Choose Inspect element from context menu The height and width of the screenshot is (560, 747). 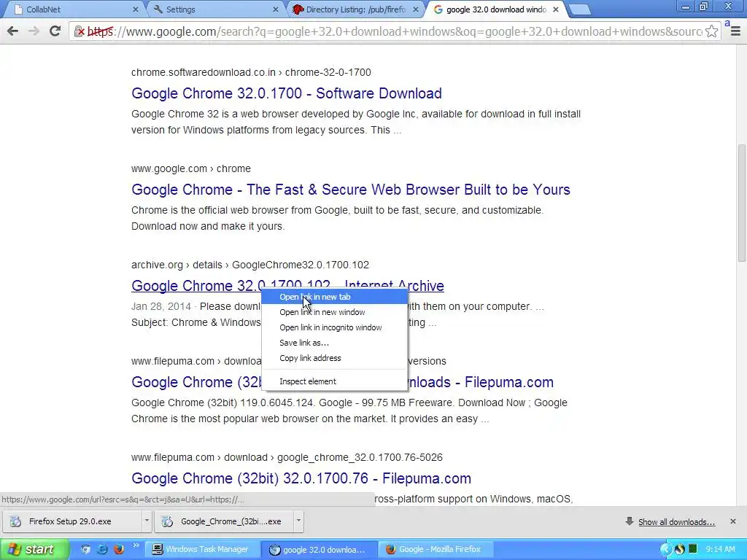[x=335, y=381]
